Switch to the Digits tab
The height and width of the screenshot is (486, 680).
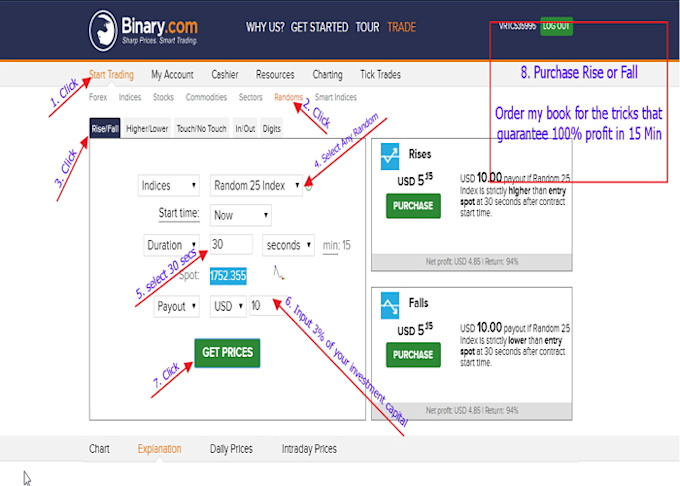[x=271, y=128]
